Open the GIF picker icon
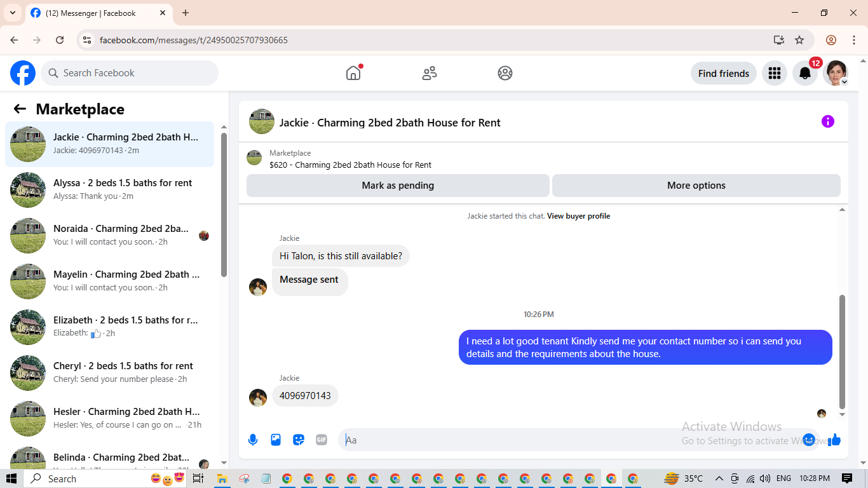The width and height of the screenshot is (868, 488). 322,440
